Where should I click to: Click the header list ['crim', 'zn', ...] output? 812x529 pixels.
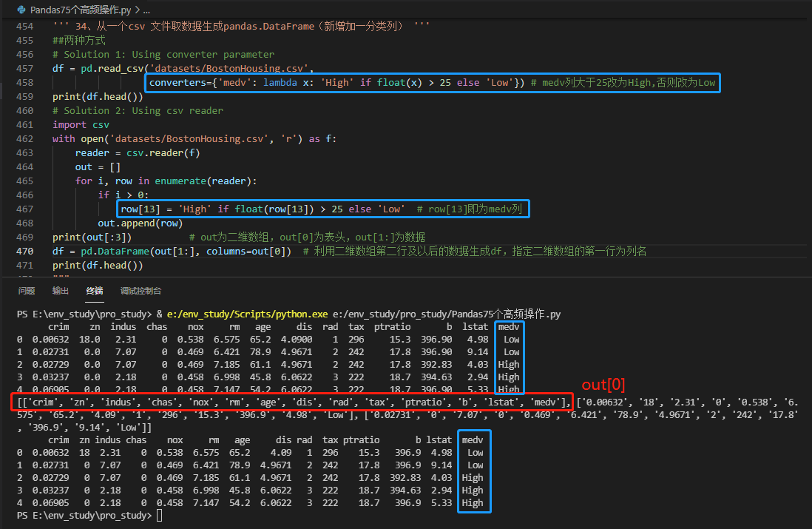click(294, 402)
